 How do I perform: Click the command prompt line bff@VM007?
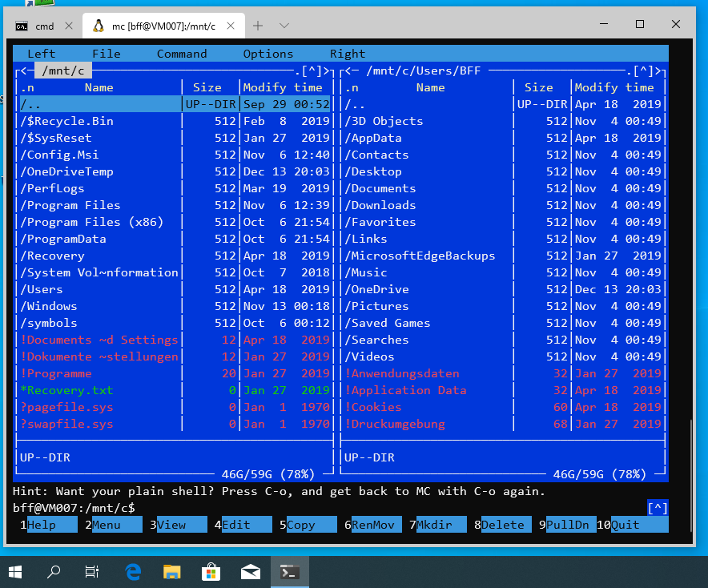[x=74, y=508]
